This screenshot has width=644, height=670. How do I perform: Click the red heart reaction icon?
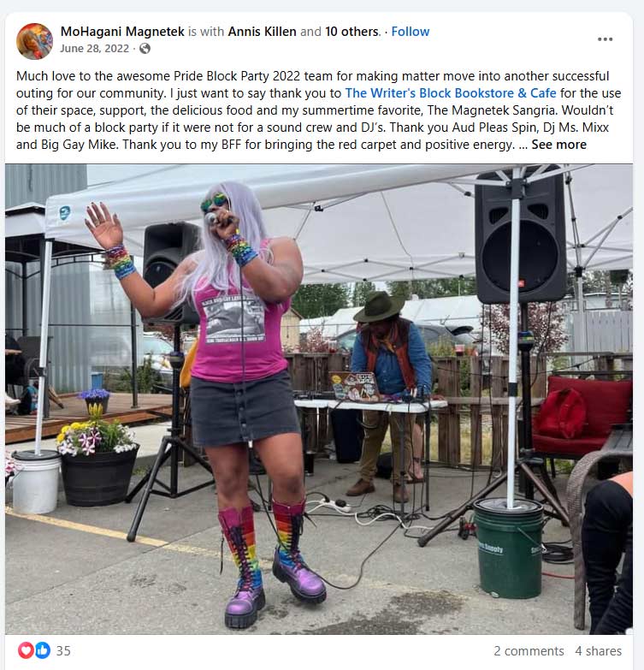tap(26, 650)
